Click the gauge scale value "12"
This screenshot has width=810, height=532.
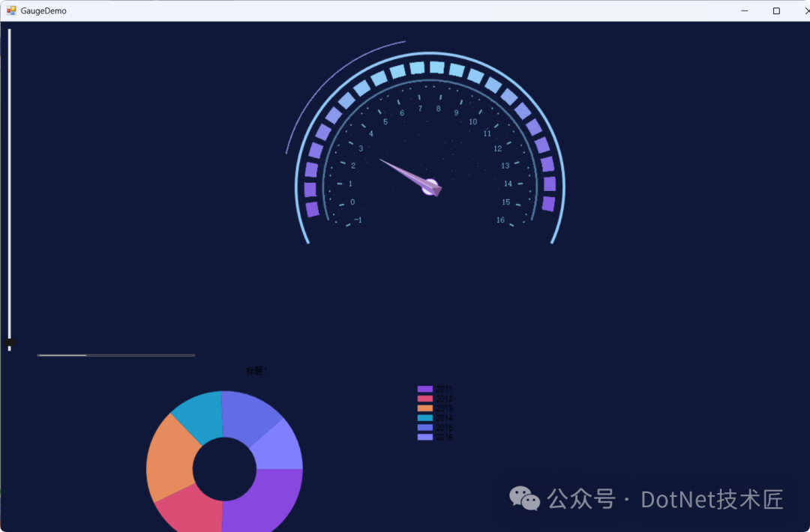(x=497, y=148)
